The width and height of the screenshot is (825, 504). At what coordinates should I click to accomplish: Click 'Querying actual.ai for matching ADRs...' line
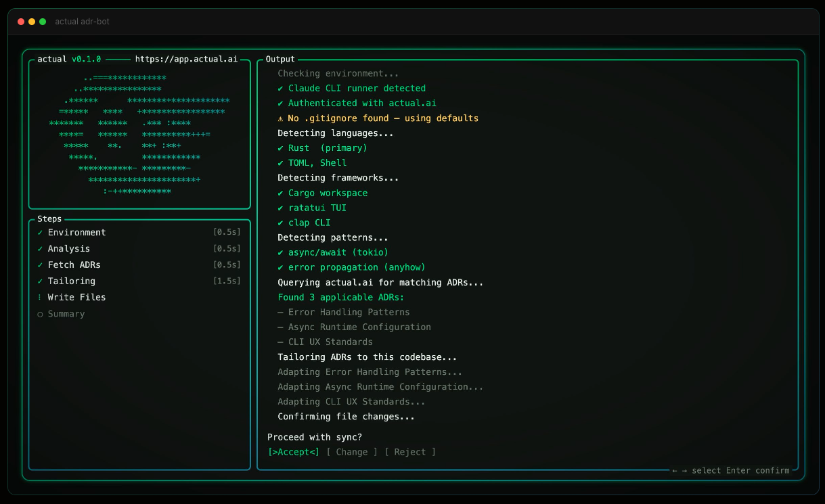click(380, 282)
